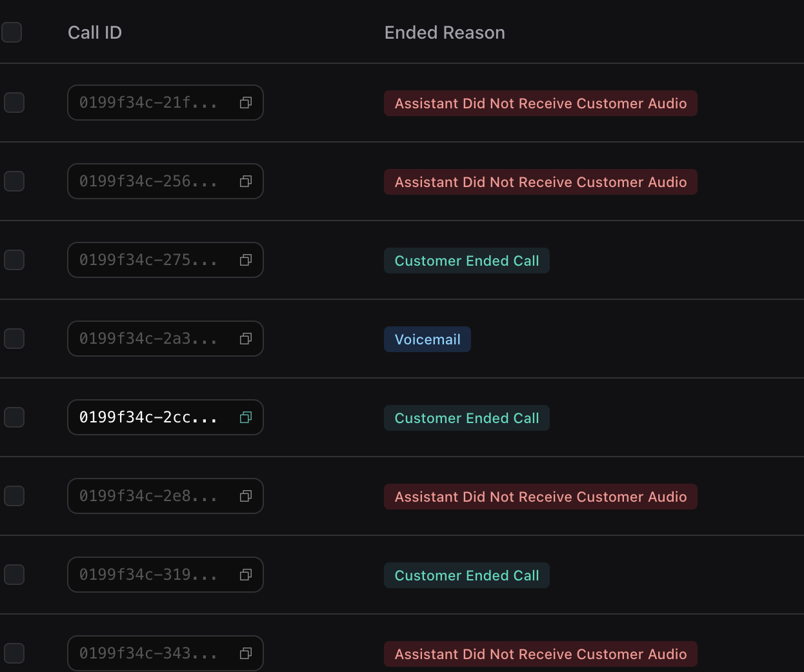
Task: Select the row for call 0199f34c-21f
Action: pos(14,103)
